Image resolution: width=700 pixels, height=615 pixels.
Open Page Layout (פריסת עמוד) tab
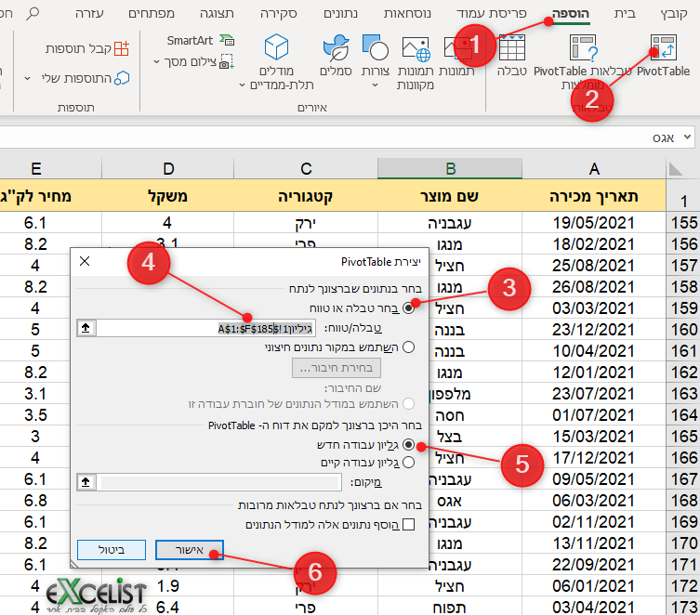click(x=492, y=14)
